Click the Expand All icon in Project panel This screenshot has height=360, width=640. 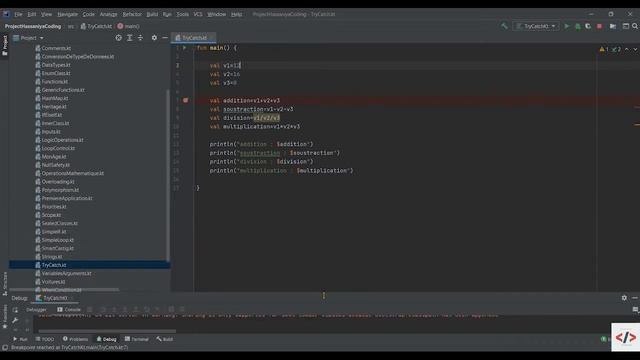[x=129, y=38]
